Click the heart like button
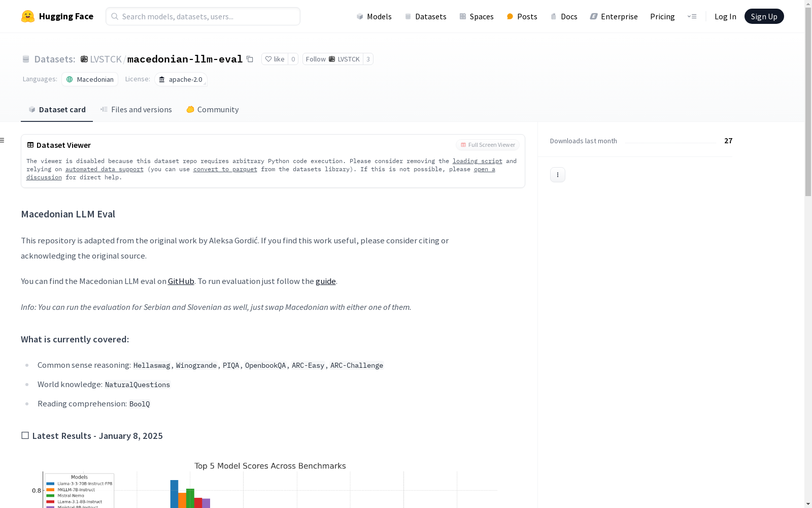 (275, 59)
